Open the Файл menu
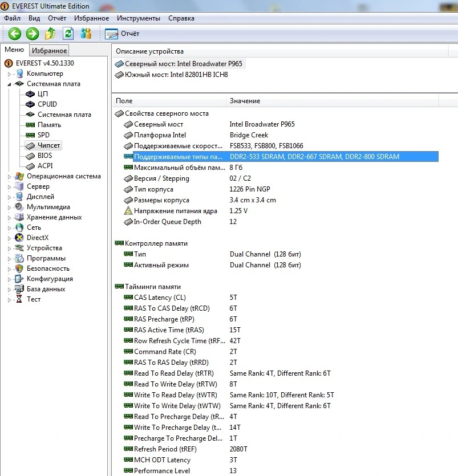Viewport: 458px width, 476px height. 12,18
